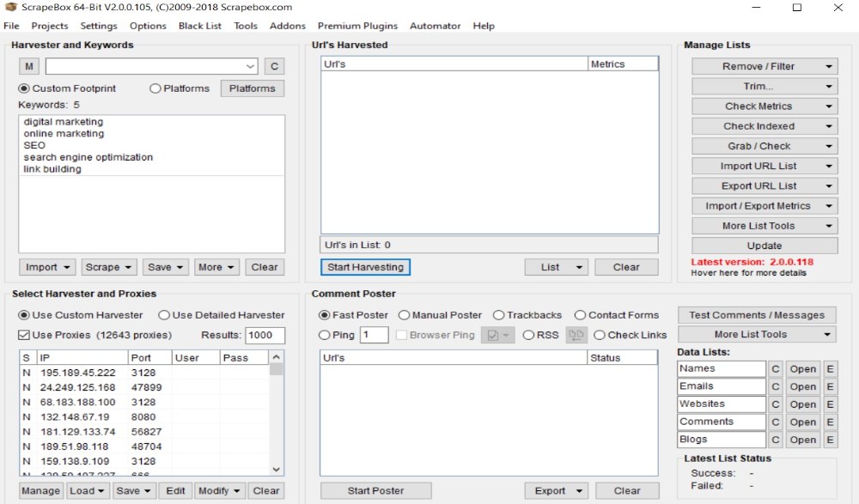Open the Scrape dropdown
This screenshot has height=504, width=859.
point(108,267)
